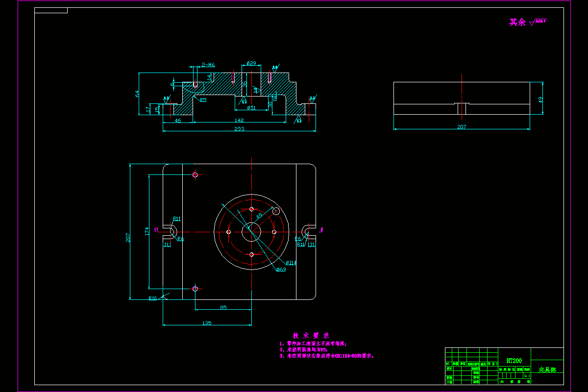Pick the ø29 bore dimension
Screen dimensions: 588x392
pos(251,63)
